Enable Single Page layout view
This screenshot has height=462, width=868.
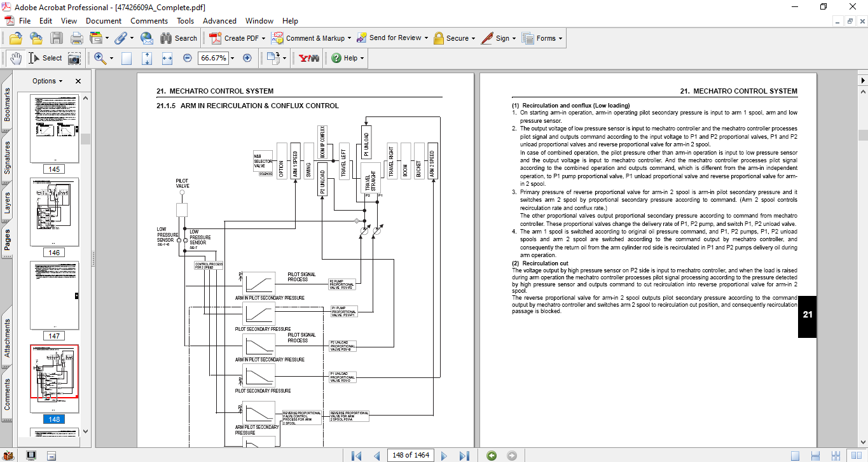pos(795,456)
